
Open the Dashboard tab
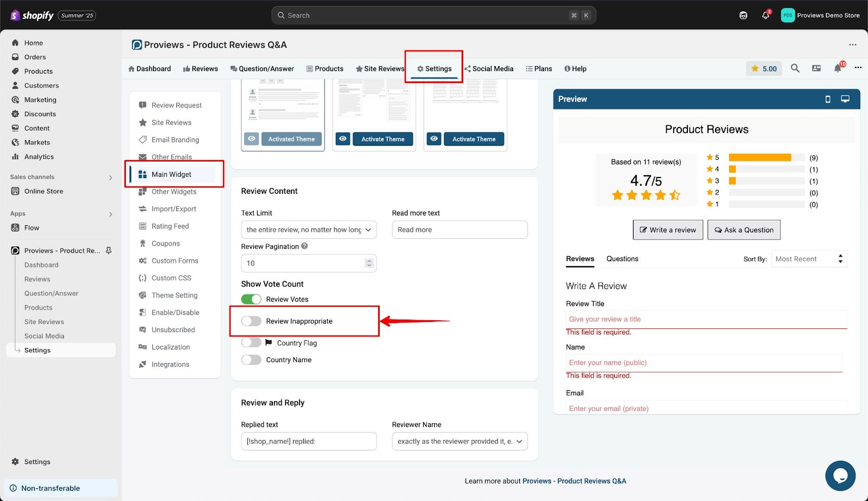click(149, 69)
